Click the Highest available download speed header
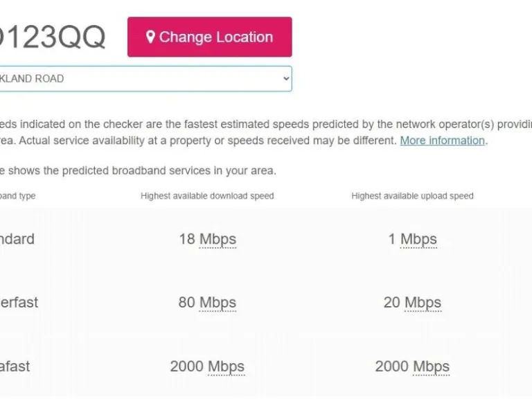The height and width of the screenshot is (399, 532). click(207, 196)
